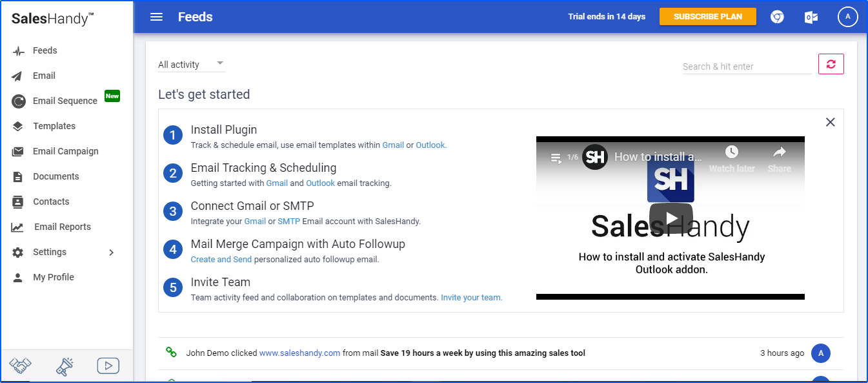The height and width of the screenshot is (383, 868).
Task: Open the Chrome extension icon in header
Action: (x=777, y=17)
